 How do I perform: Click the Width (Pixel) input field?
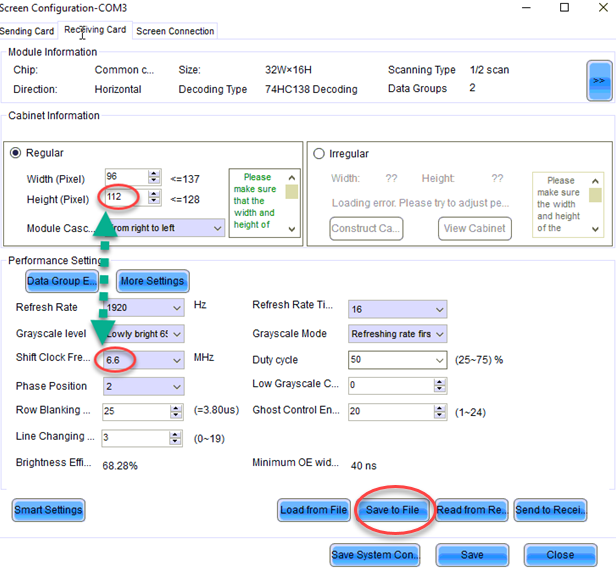pos(126,177)
